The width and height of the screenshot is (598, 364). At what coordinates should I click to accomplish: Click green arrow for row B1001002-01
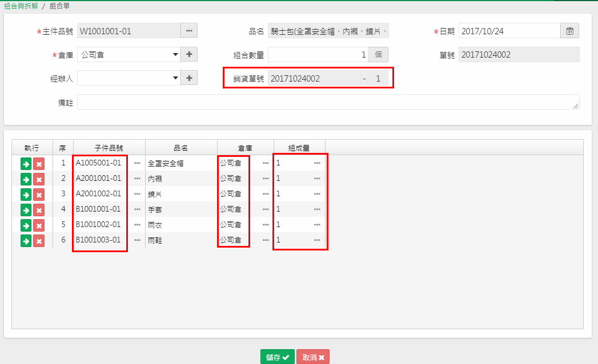(x=26, y=225)
